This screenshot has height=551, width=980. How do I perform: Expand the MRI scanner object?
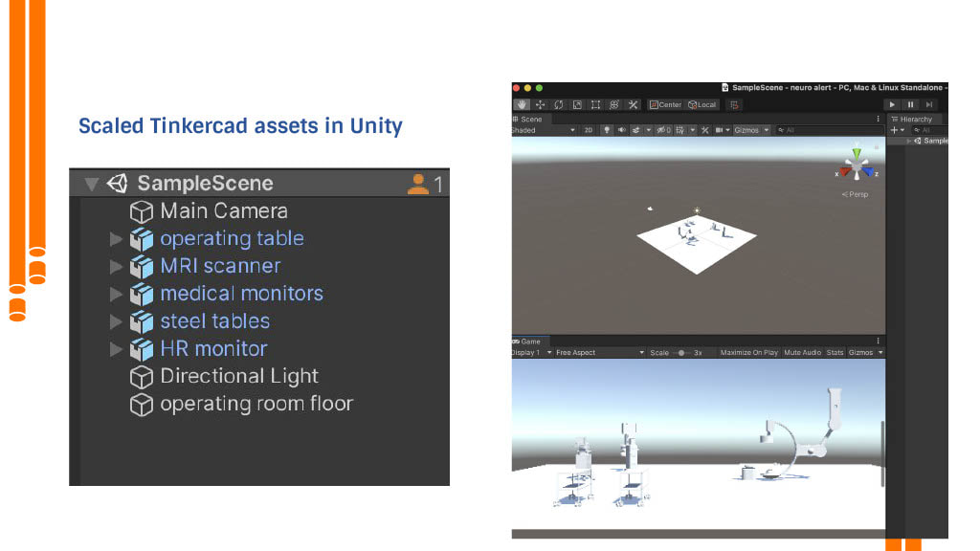click(x=117, y=267)
